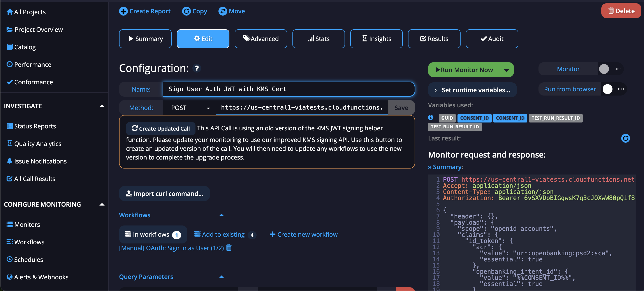Switch to the Insights tab
The image size is (644, 291).
click(x=376, y=39)
